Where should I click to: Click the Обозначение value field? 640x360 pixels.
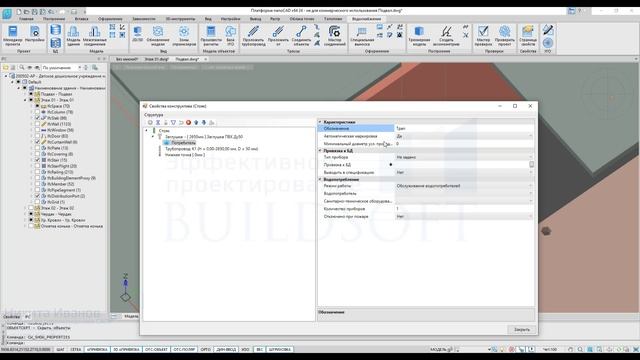coord(464,128)
